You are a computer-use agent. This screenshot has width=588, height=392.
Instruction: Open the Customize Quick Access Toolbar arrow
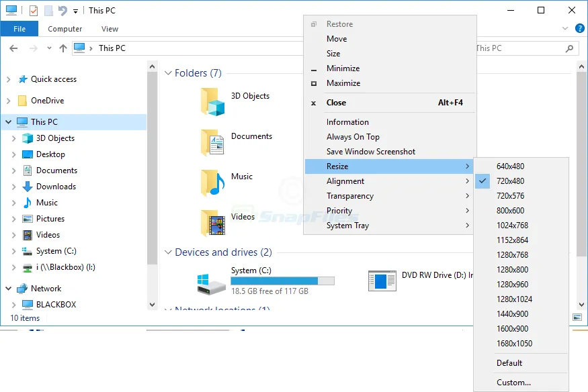(75, 11)
